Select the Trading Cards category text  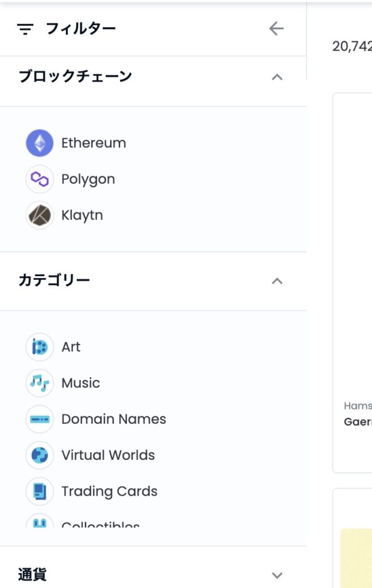pyautogui.click(x=110, y=492)
